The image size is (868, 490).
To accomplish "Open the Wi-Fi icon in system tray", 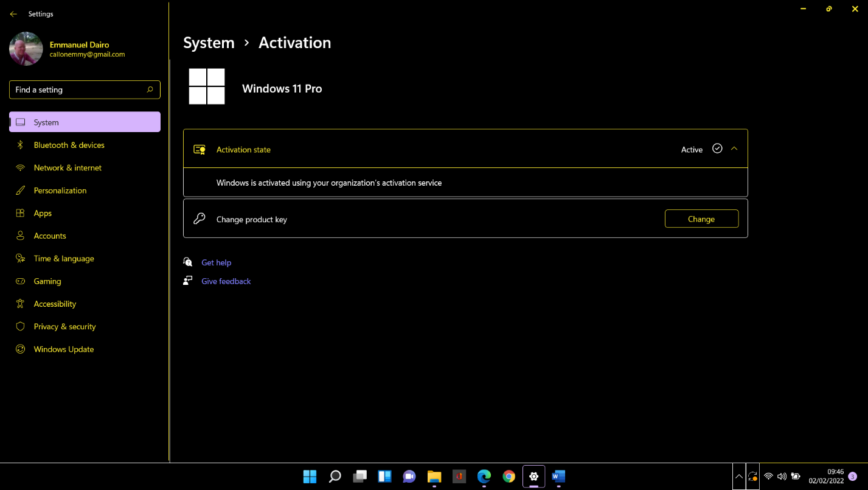I will [x=768, y=477].
